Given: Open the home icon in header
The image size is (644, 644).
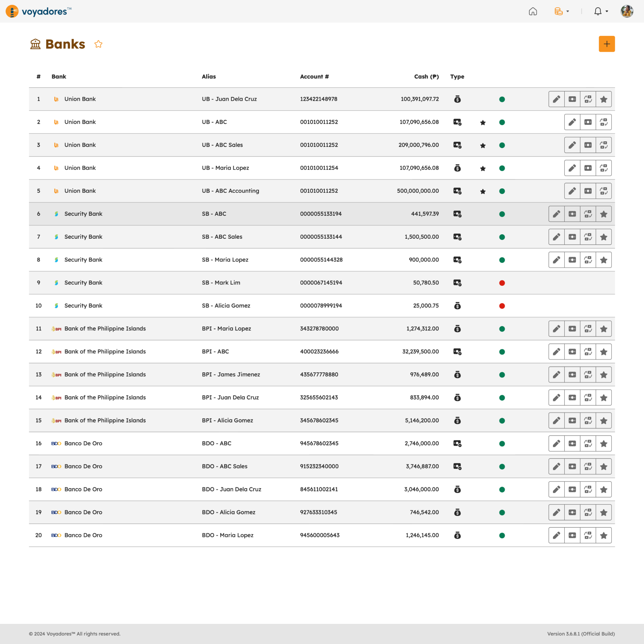Looking at the screenshot, I should pos(533,11).
